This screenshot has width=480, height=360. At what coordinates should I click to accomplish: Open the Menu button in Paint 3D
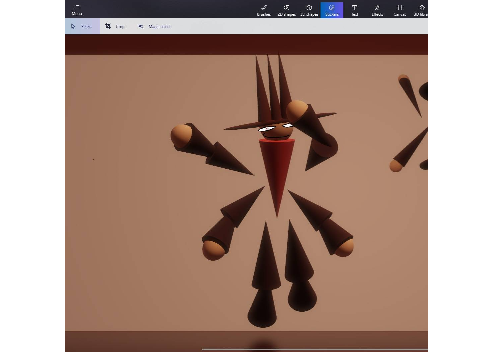[x=77, y=9]
